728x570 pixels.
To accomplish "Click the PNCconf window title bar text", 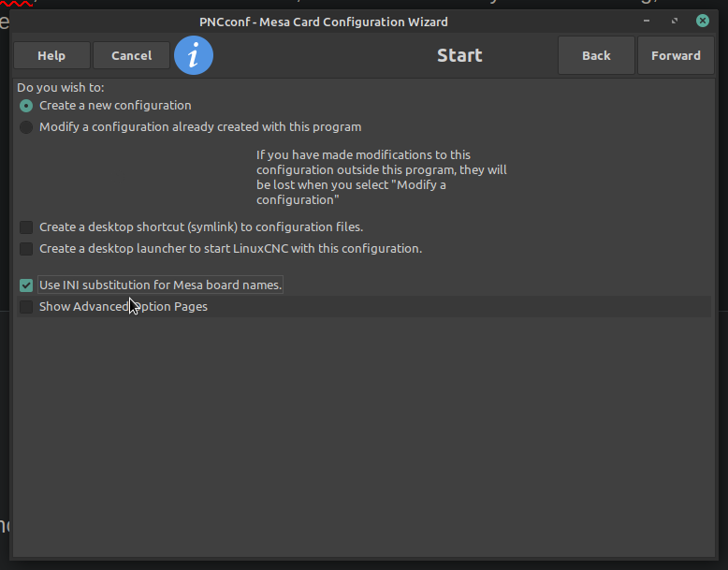I will pos(324,22).
